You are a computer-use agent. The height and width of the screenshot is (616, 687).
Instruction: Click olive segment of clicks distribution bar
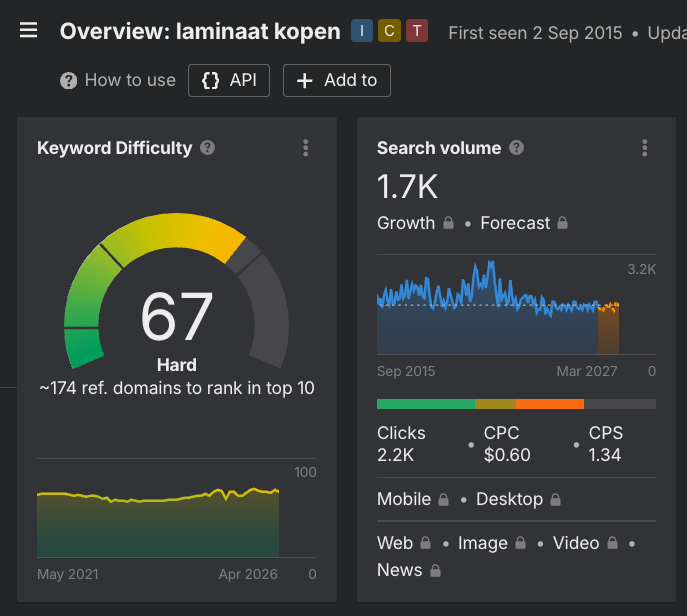[x=496, y=404]
